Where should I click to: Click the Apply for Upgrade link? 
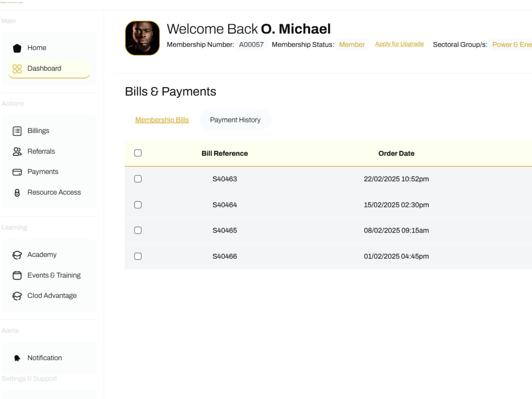click(400, 44)
